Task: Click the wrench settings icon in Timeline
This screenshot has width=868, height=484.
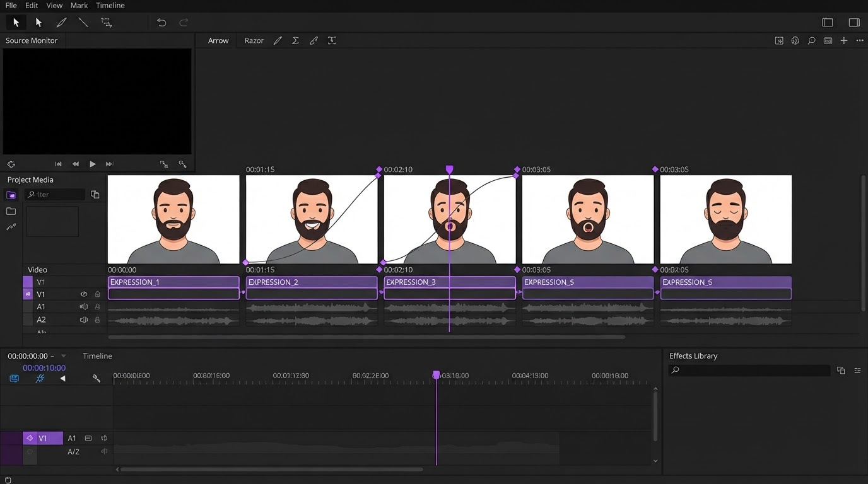Action: pyautogui.click(x=97, y=378)
